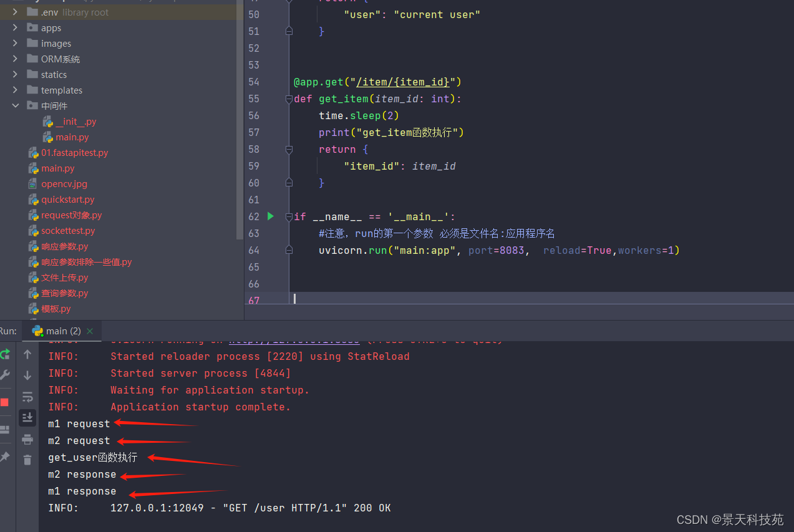Click 'm2 request' console line
The image size is (794, 532).
click(79, 440)
